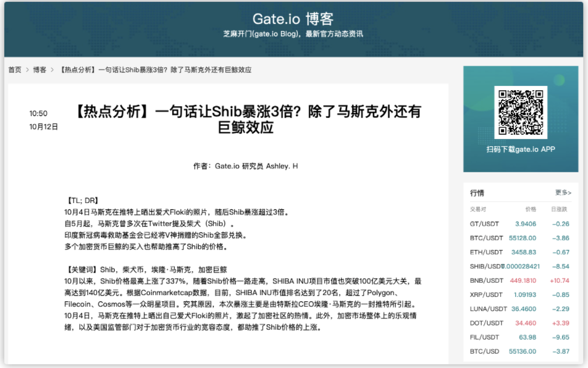Screen dimensions: 588x368
Task: Click the GT/USDT change -0.26
Action: (x=561, y=224)
